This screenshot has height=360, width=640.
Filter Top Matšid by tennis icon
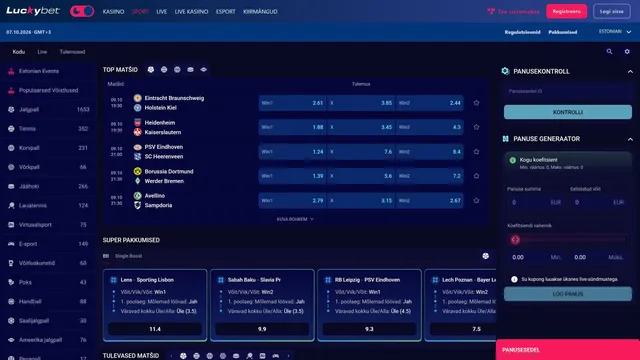click(164, 70)
